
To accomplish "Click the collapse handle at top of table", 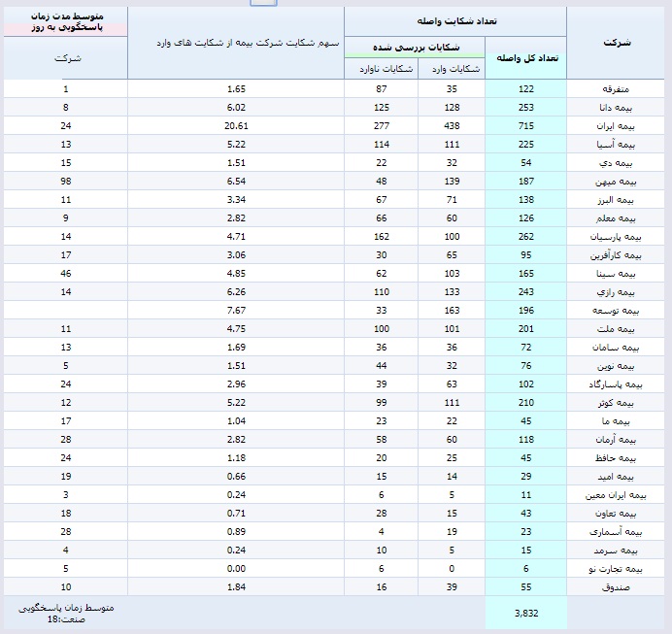I will coord(263,3).
